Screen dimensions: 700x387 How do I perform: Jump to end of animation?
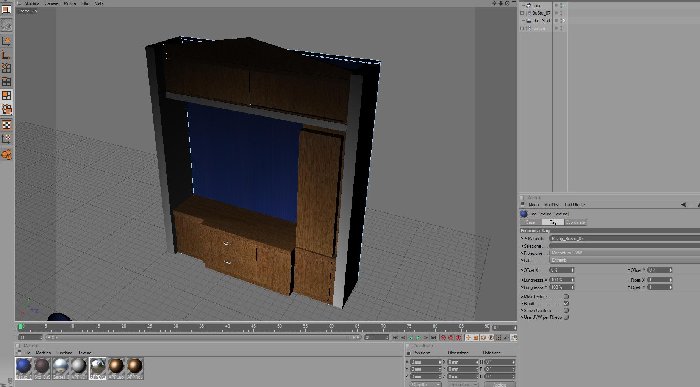coord(433,337)
